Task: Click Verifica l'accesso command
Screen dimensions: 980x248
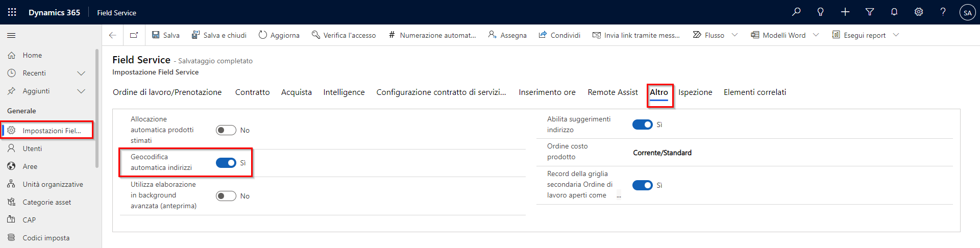Action: (344, 35)
